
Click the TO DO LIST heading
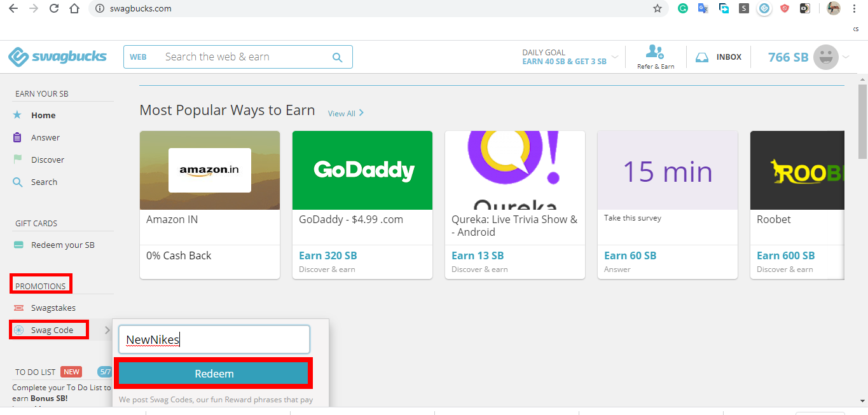tap(36, 372)
